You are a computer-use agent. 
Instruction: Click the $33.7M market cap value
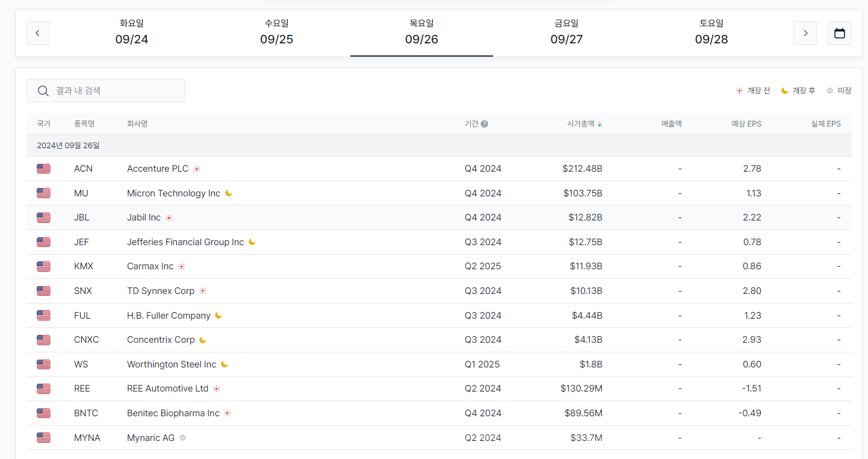tap(587, 438)
